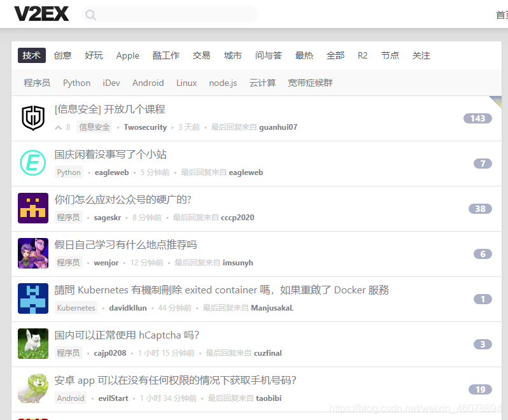The width and height of the screenshot is (508, 420).
Task: Open the 7 reply count badge
Action: (x=483, y=164)
